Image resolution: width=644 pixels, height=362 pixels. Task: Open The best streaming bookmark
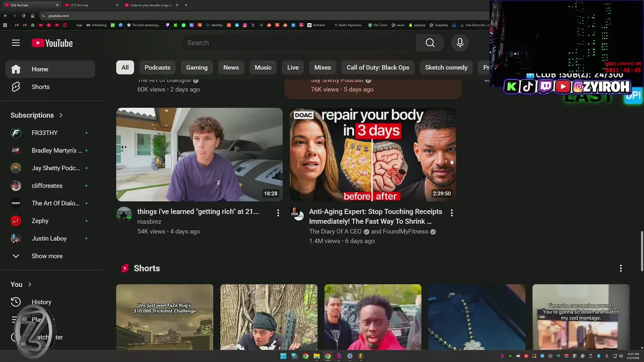click(x=143, y=25)
